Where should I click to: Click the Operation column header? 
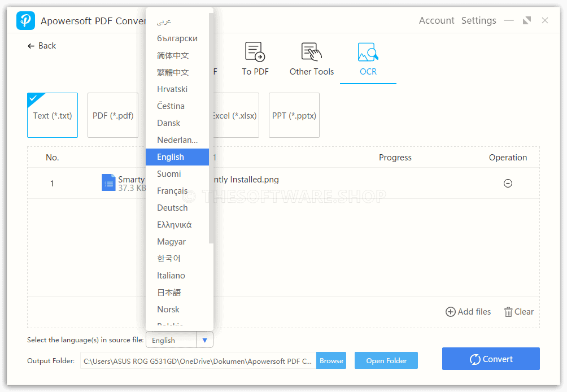pos(508,157)
